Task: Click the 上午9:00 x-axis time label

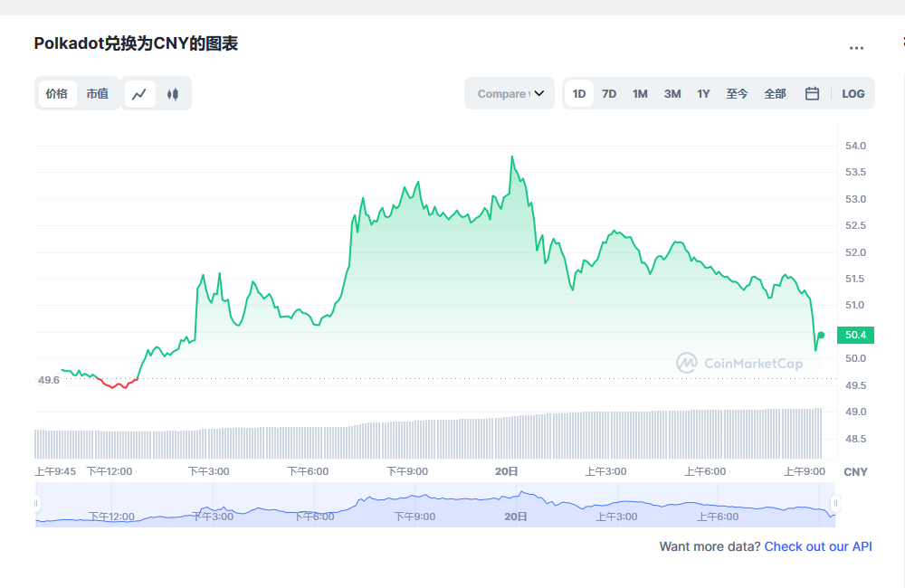Action: coord(804,471)
